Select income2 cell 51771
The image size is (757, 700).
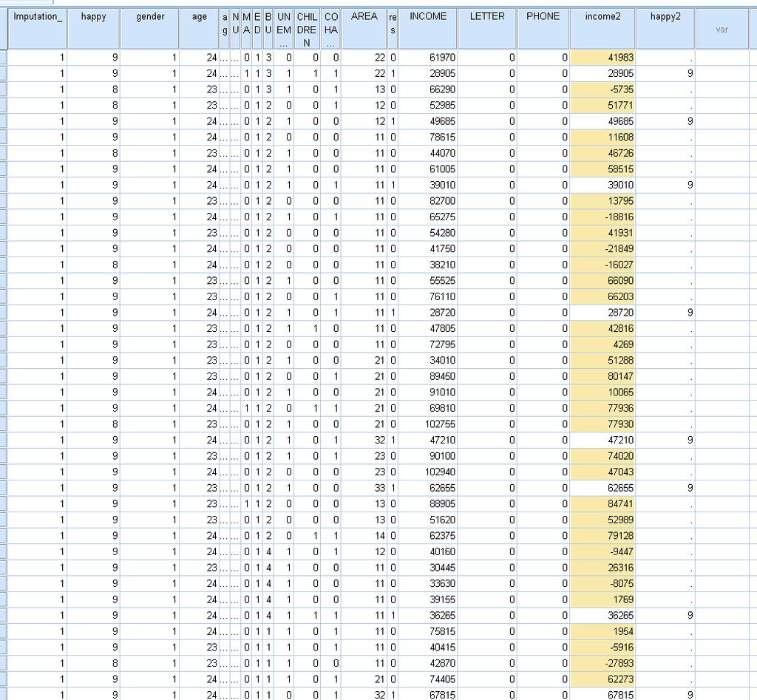[602, 105]
